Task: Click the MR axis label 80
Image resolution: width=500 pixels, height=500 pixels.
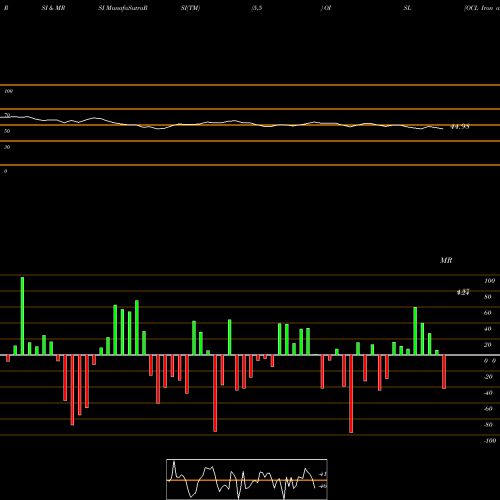Action: click(488, 297)
